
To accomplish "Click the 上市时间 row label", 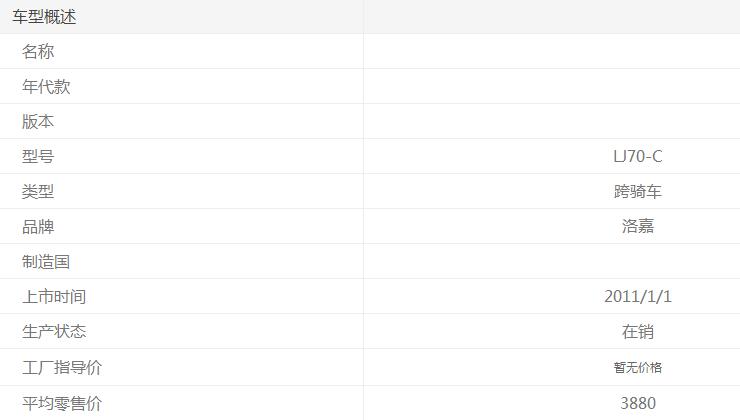I will click(x=54, y=297).
